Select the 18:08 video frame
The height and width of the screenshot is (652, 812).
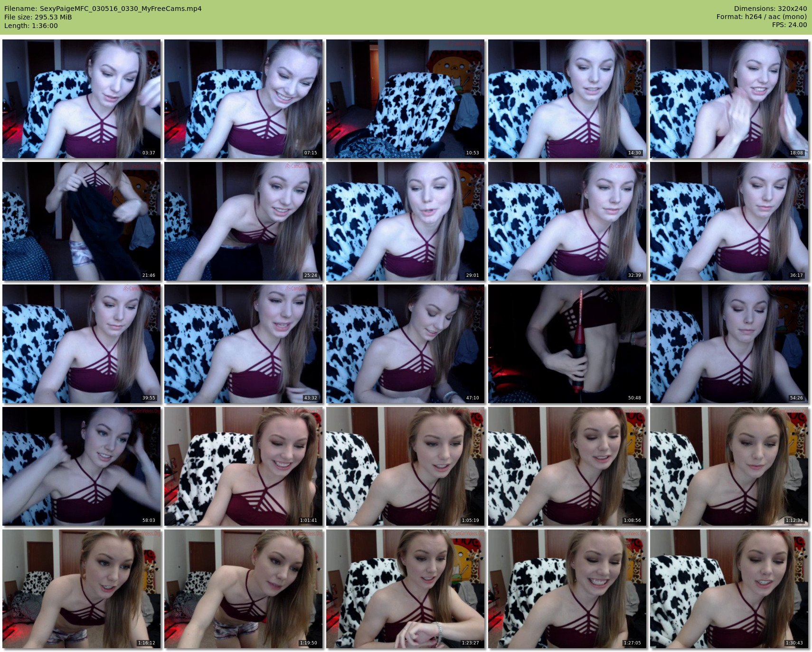729,99
